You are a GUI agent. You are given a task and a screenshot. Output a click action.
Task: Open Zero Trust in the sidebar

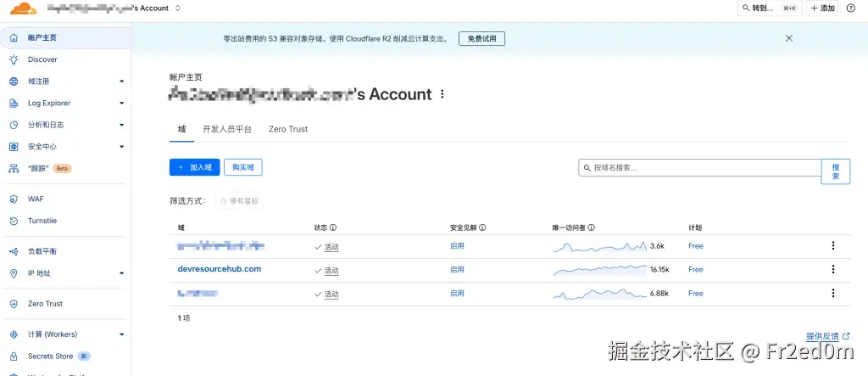tap(46, 304)
